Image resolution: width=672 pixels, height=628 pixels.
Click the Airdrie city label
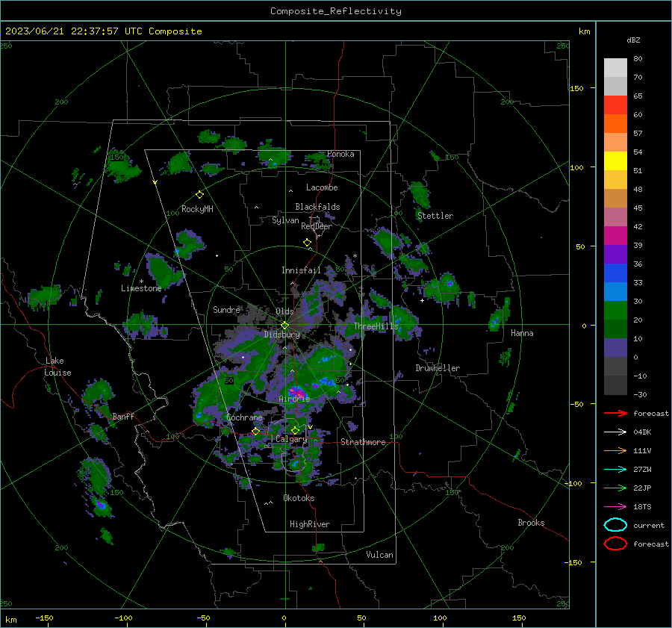(294, 399)
